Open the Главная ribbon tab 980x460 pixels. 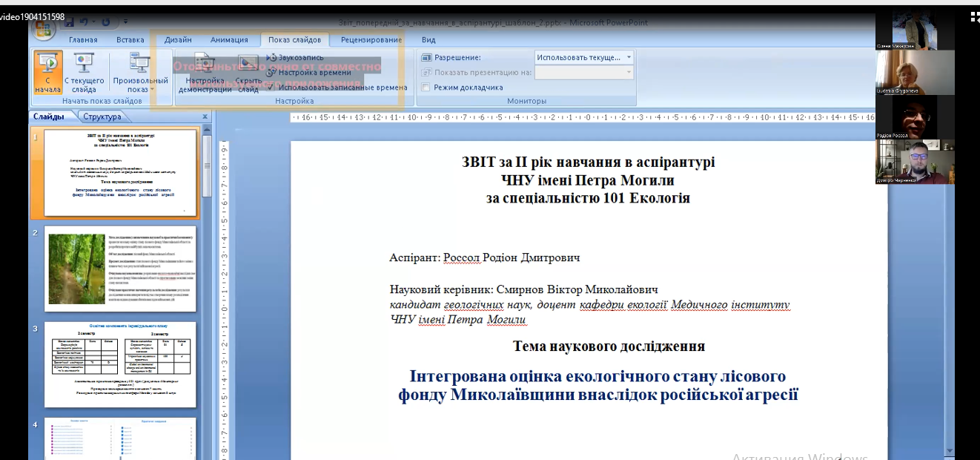tap(83, 40)
